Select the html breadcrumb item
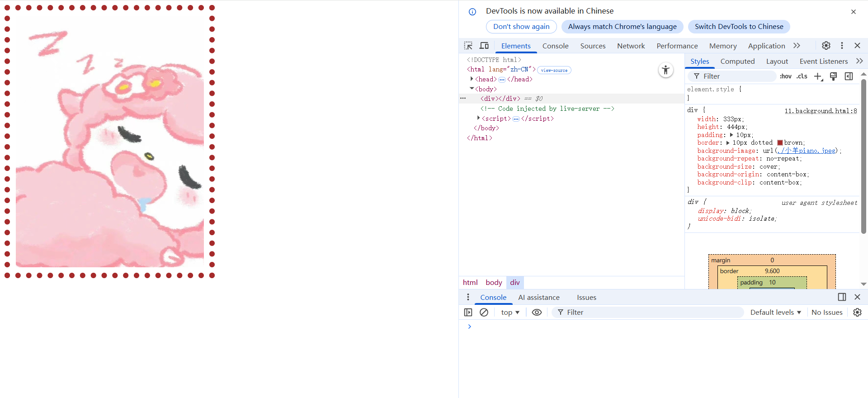Viewport: 868px width, 398px height. point(470,283)
